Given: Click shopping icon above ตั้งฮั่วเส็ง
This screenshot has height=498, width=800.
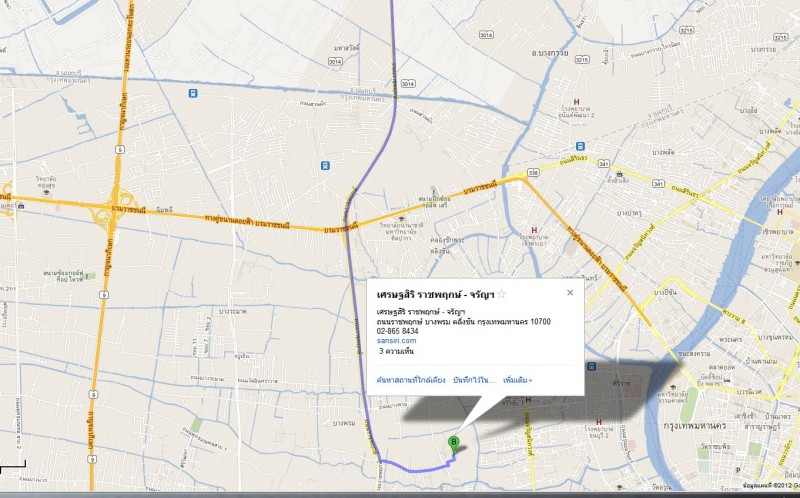Looking at the screenshot, I should [618, 173].
